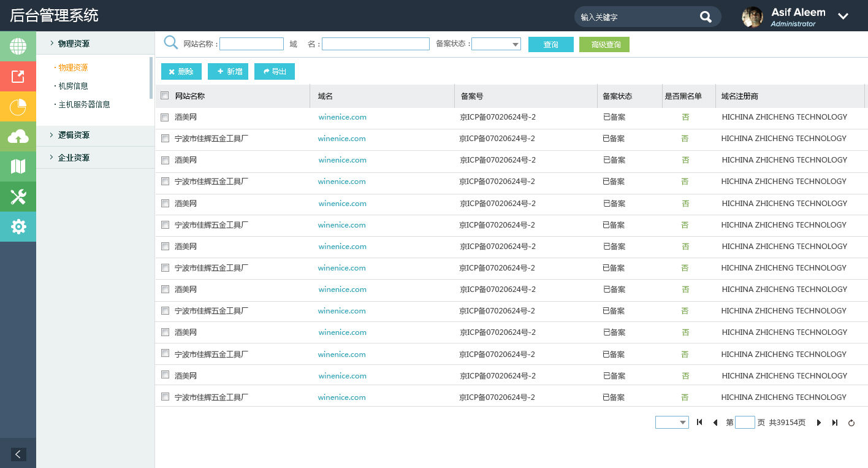The width and height of the screenshot is (868, 468).
Task: Click the 高级查询 button
Action: (604, 45)
